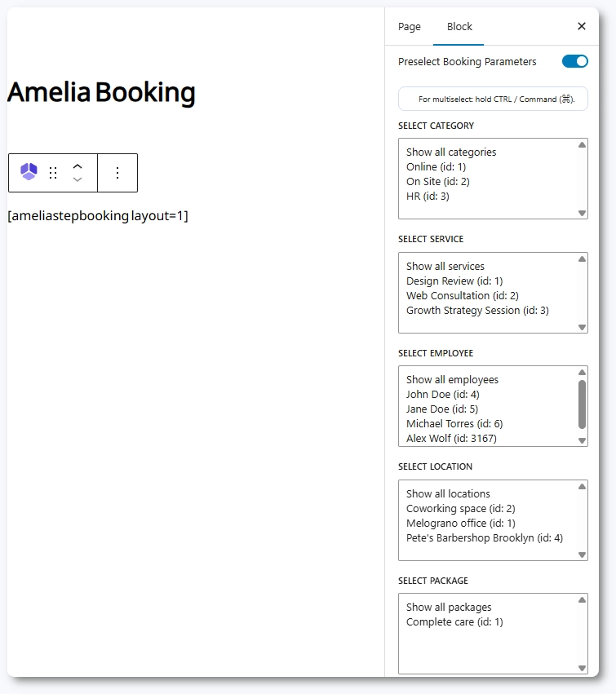Click the ameliastepbooking shortcode text
This screenshot has height=694, width=616.
click(x=98, y=216)
